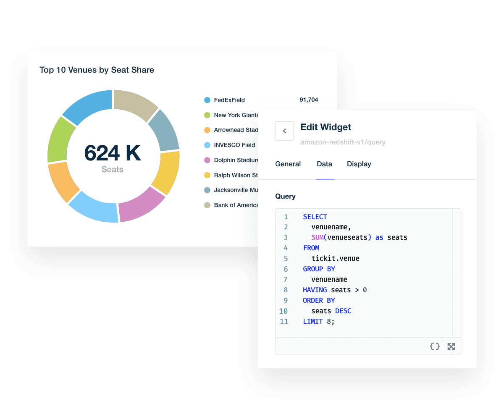
Task: Click the New York Giants green legend dot
Action: pyautogui.click(x=207, y=115)
